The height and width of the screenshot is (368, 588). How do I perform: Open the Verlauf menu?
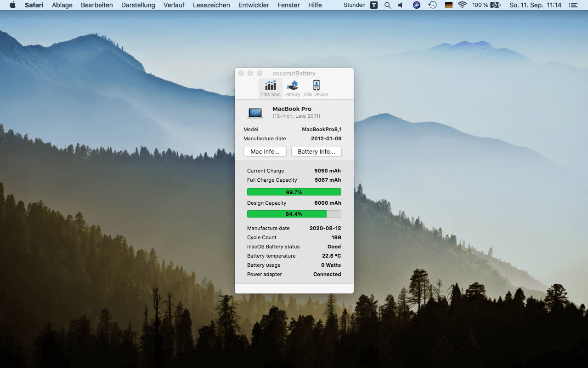pos(174,5)
